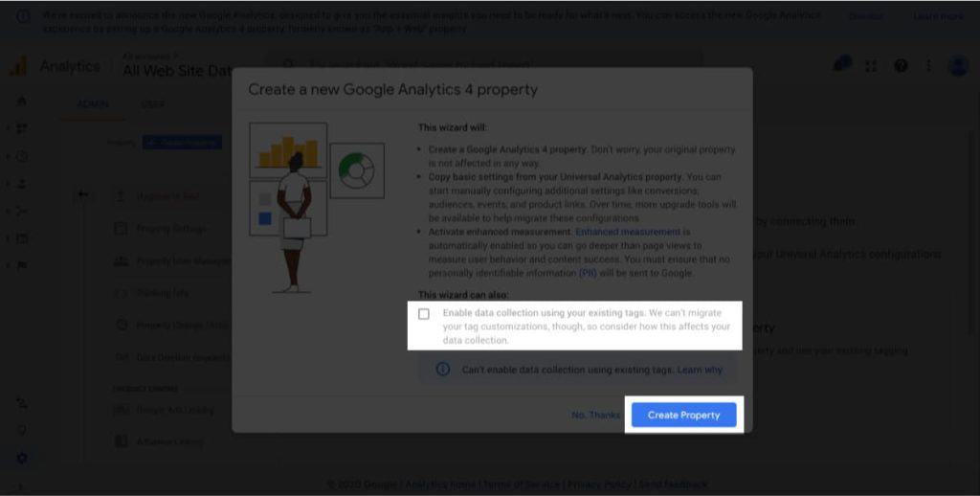Screen dimensions: 980x496
Task: Open the Google apps grid icon
Action: pos(871,66)
